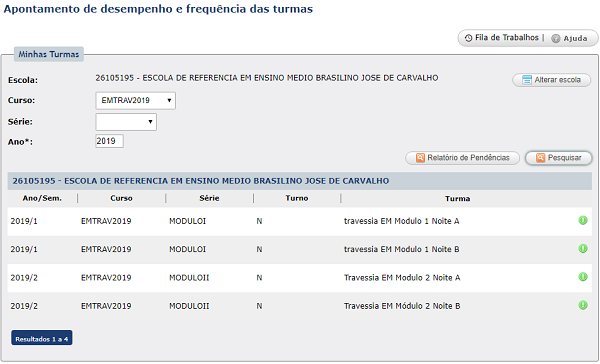Click magnifier icon on Relatório de Pendências
The height and width of the screenshot is (364, 600).
point(420,158)
